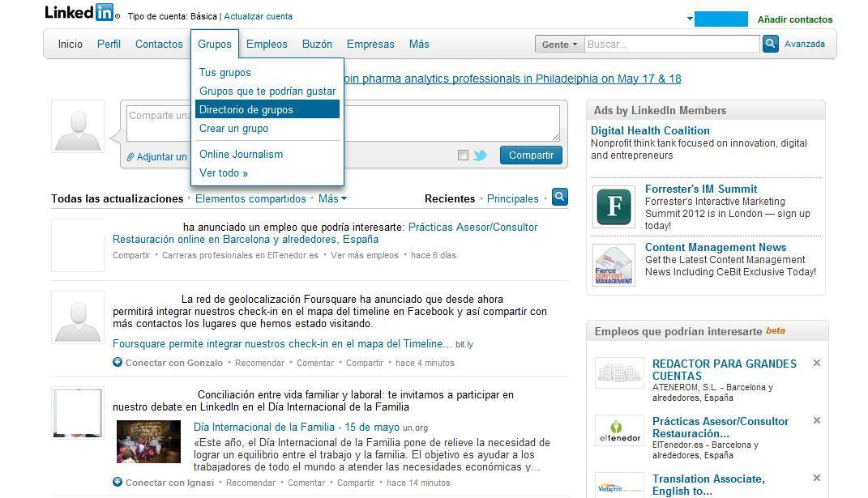Click the LinkedIn logo

[x=80, y=13]
